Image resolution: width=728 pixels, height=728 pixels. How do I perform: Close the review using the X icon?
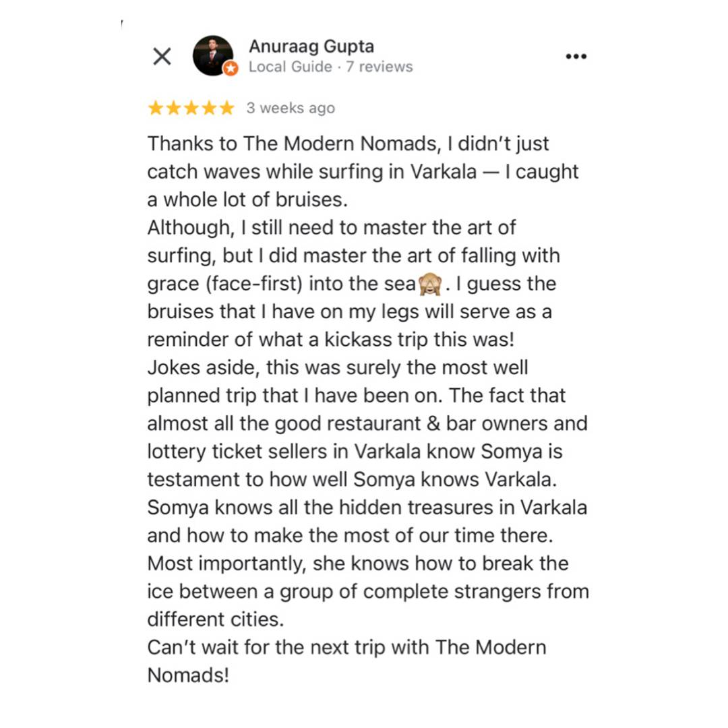(x=162, y=57)
